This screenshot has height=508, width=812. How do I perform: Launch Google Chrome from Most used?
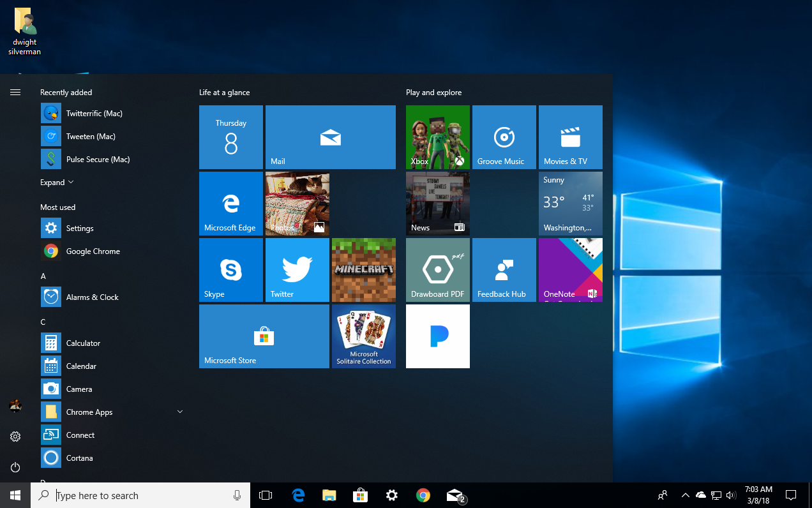click(112, 251)
